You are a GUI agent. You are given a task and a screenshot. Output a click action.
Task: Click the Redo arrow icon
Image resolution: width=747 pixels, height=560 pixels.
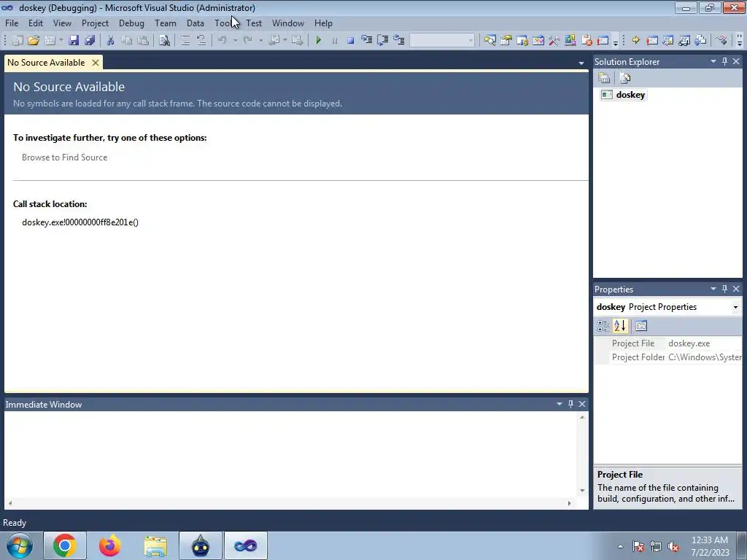point(248,41)
